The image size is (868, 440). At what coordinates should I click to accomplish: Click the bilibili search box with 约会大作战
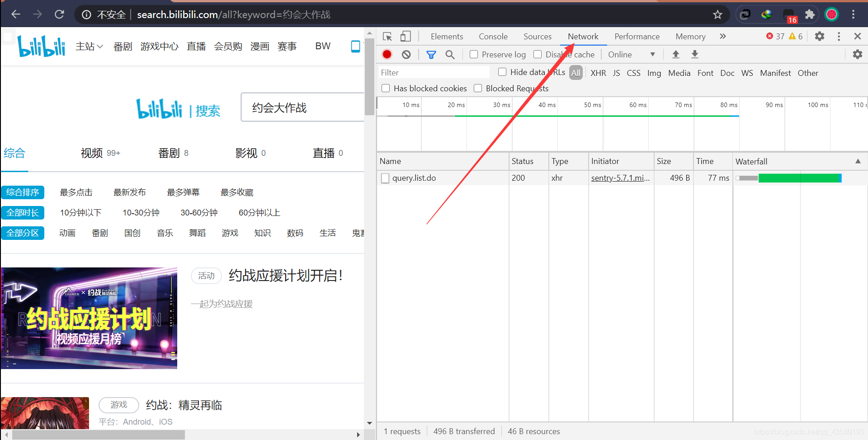click(302, 108)
